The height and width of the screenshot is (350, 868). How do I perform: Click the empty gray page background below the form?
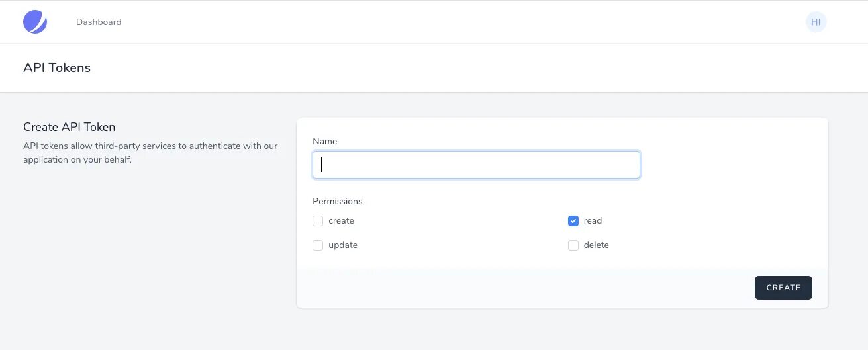click(430, 331)
